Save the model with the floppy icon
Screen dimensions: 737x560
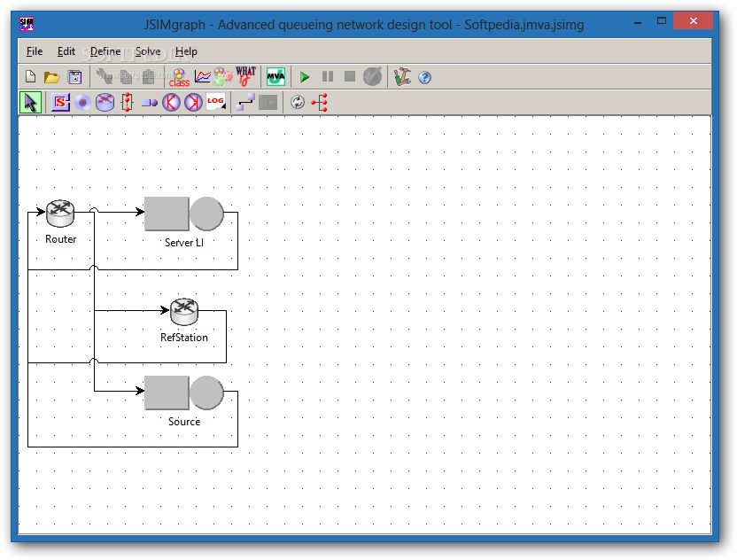click(74, 77)
